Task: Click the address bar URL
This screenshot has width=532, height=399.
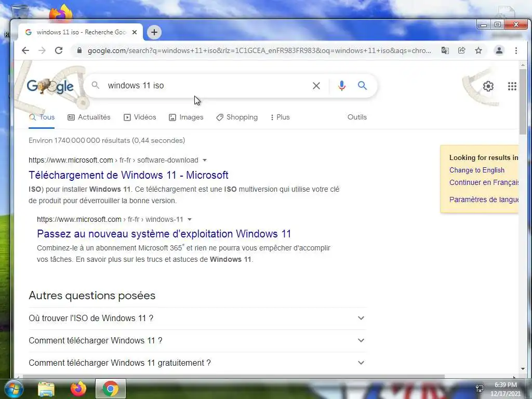Action: (259, 50)
